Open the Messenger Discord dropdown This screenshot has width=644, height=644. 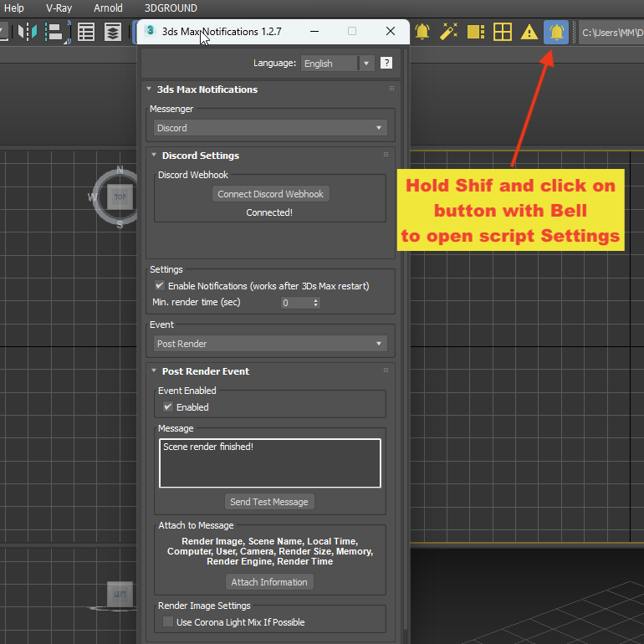(x=270, y=128)
